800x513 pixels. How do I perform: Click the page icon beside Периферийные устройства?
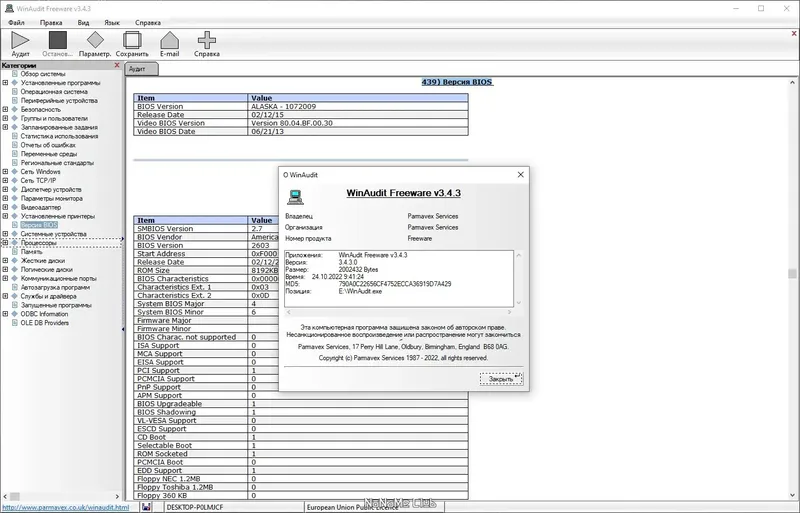(15, 101)
